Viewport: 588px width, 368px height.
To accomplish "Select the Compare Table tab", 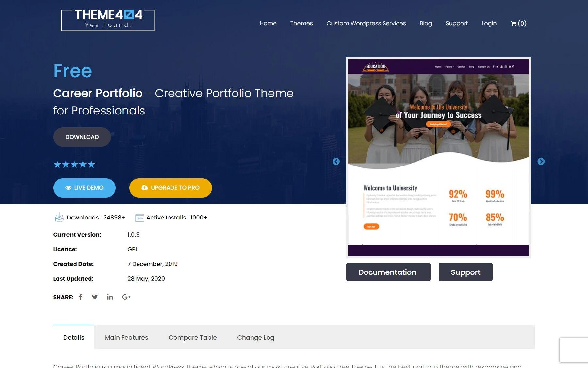I will pos(192,337).
